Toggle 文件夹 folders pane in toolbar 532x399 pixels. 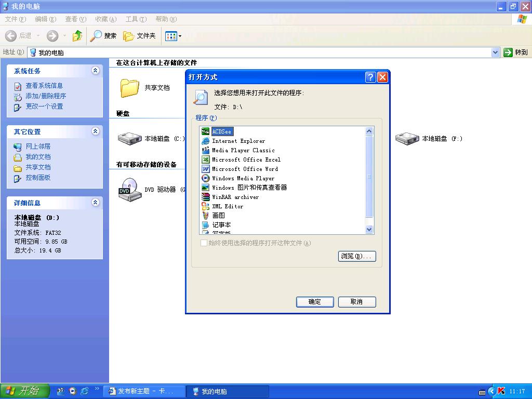point(139,36)
